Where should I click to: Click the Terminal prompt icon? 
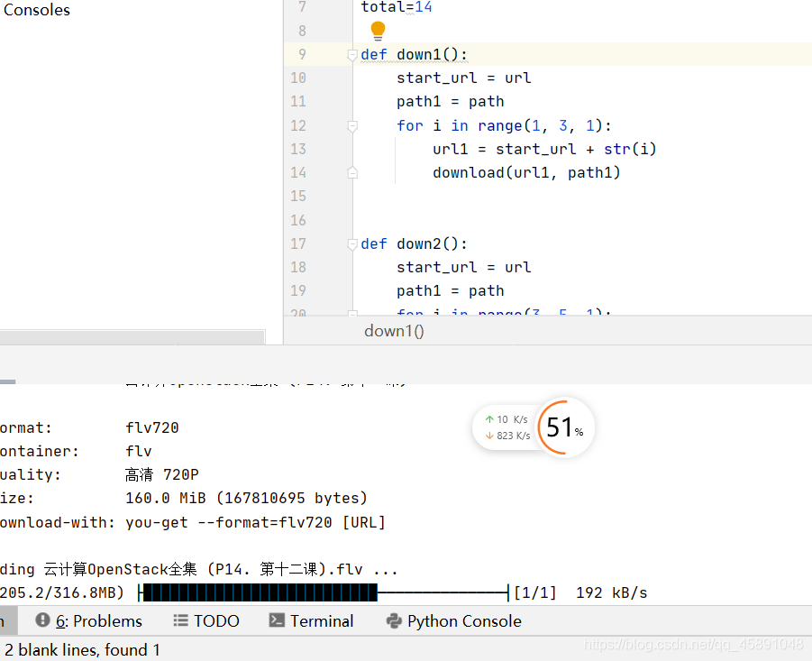pyautogui.click(x=278, y=620)
